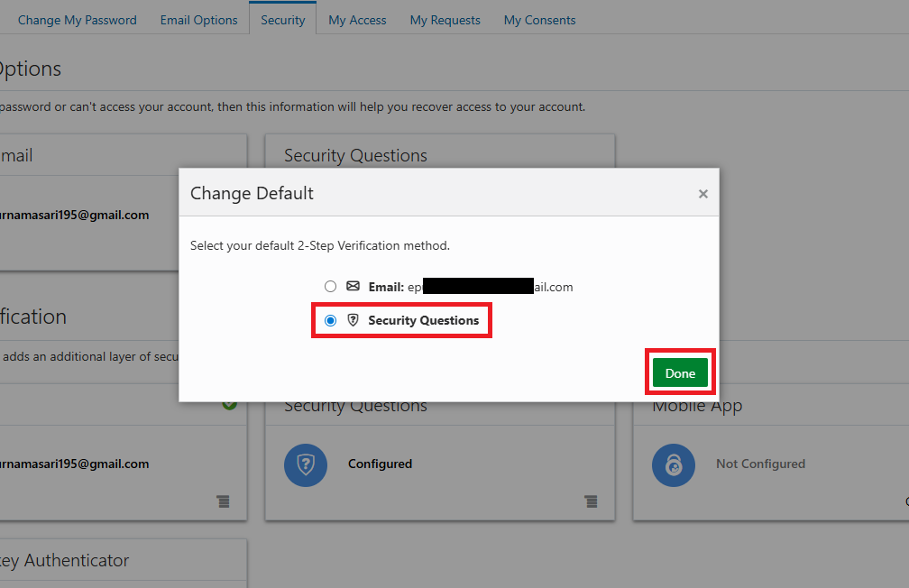Switch to the Email Options tab

198,21
